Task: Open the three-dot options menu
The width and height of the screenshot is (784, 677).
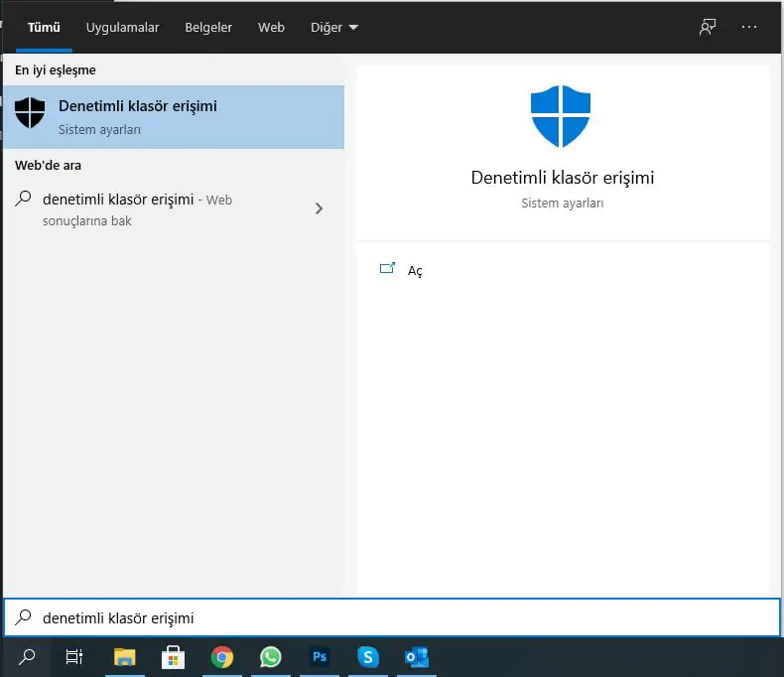Action: (749, 28)
